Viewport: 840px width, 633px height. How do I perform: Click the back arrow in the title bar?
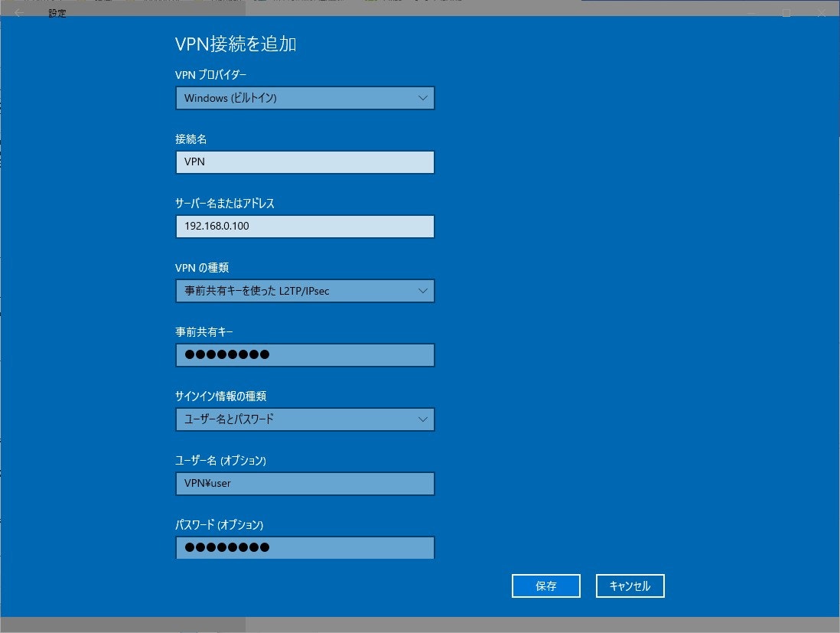(x=19, y=13)
